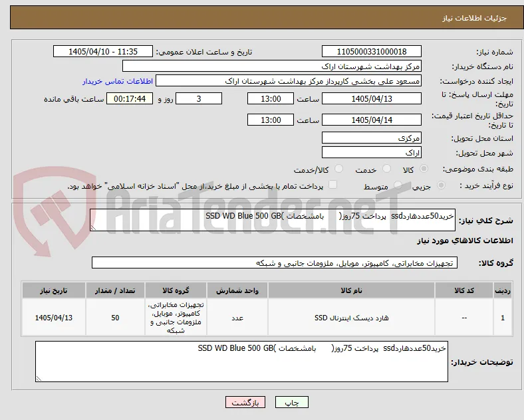Click the request creator name field
Viewport: 524px width, 420px height.
tap(289, 81)
